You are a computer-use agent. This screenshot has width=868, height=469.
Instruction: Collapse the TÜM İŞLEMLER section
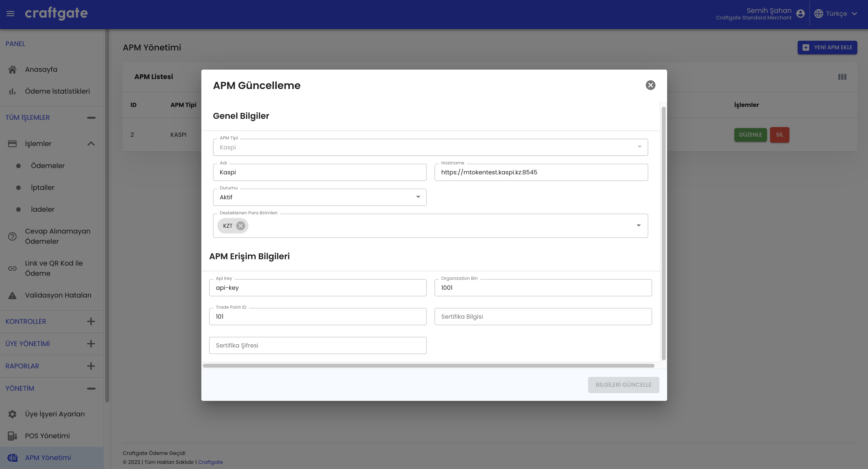click(x=91, y=118)
